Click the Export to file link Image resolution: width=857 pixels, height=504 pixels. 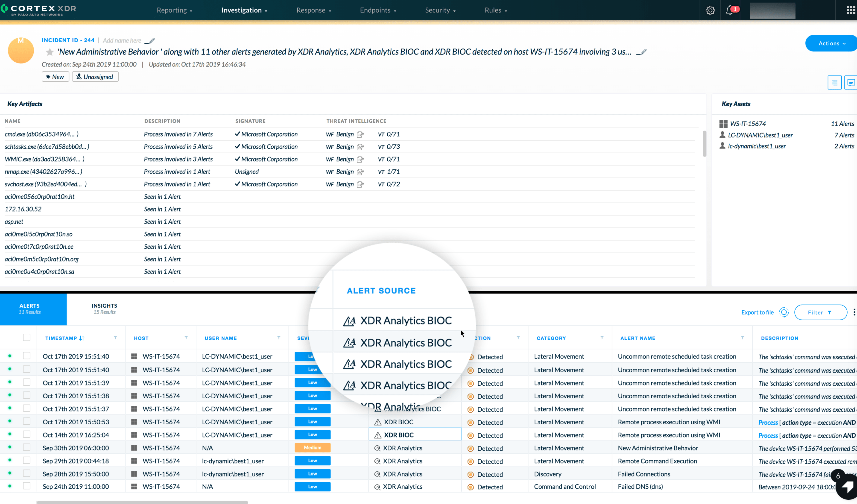[757, 312]
